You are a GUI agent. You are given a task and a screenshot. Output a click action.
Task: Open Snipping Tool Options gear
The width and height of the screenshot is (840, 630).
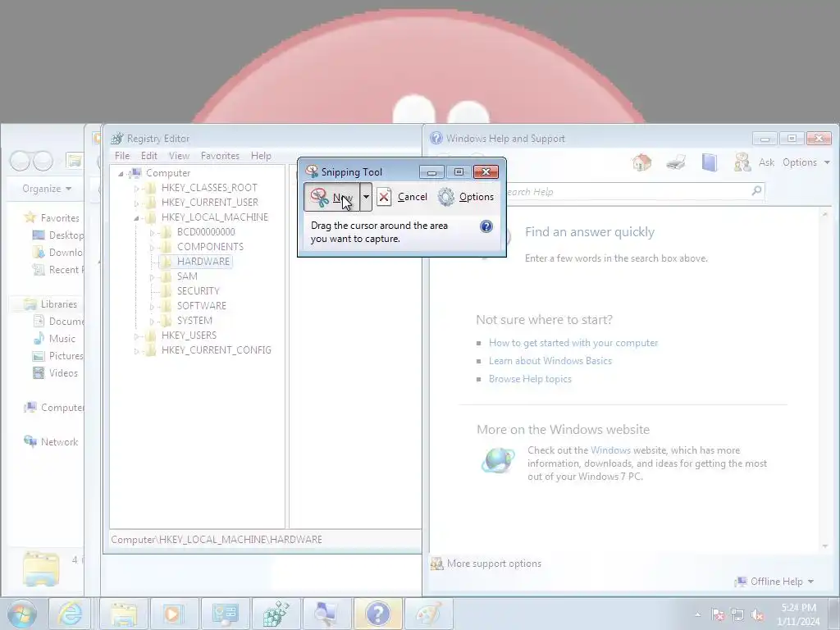coord(445,197)
